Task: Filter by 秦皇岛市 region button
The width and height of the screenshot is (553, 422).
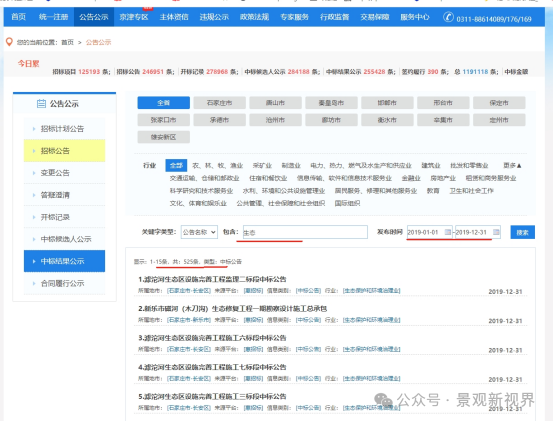Action: click(x=331, y=103)
